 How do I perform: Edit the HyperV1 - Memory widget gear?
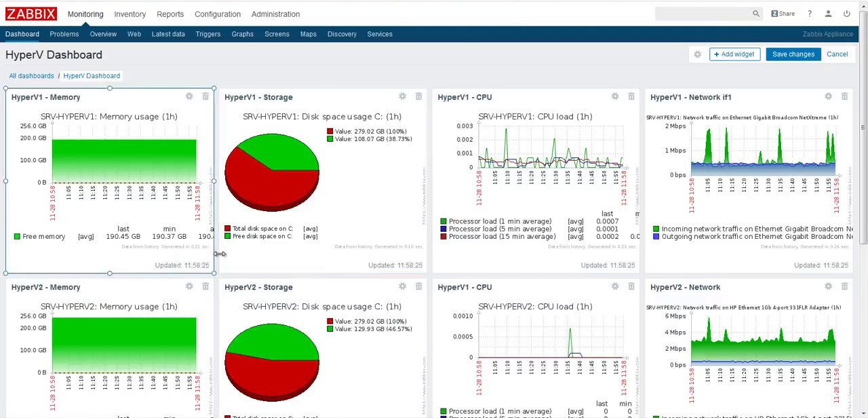click(x=189, y=96)
